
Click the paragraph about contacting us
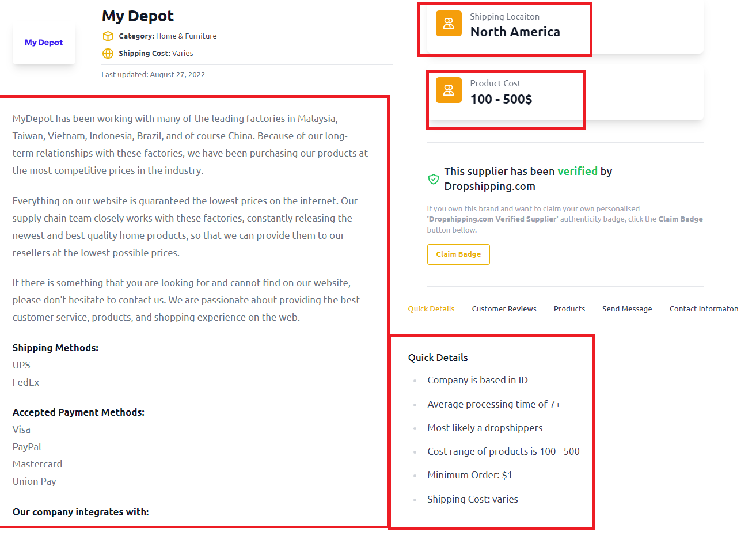click(x=187, y=300)
